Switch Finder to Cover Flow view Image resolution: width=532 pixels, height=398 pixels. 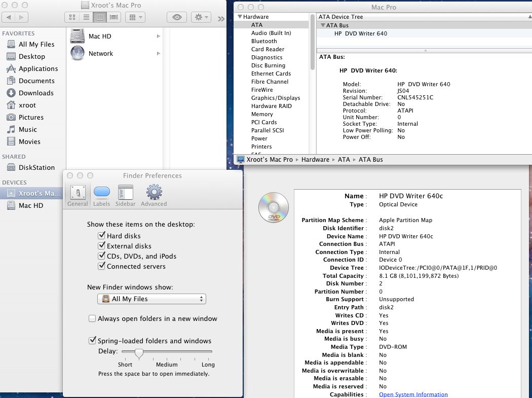114,17
